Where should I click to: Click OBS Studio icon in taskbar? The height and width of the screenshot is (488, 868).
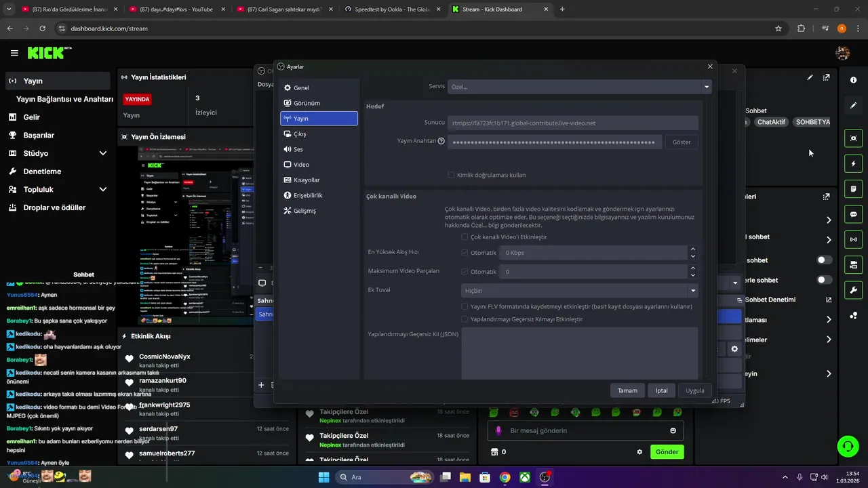pos(545,477)
